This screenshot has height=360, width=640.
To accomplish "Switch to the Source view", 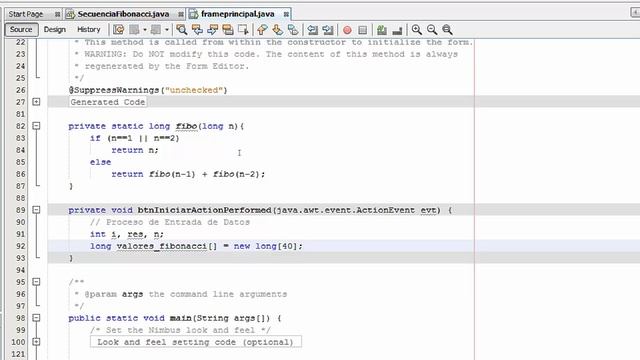I will click(21, 29).
